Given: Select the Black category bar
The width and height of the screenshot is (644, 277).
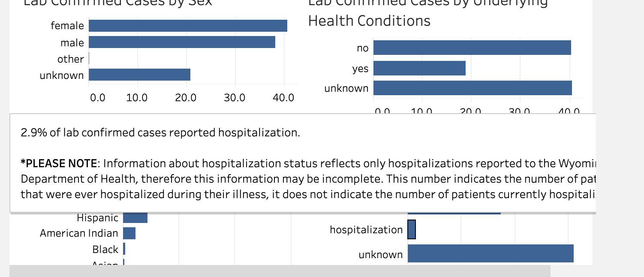Looking at the screenshot, I should click(124, 249).
